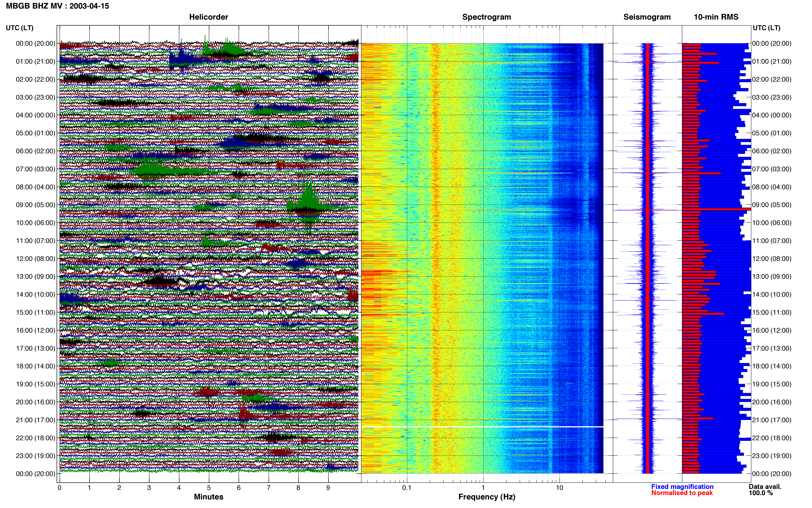
Task: Click the left '06:00 (02:00)' time label
Action: click(x=36, y=151)
